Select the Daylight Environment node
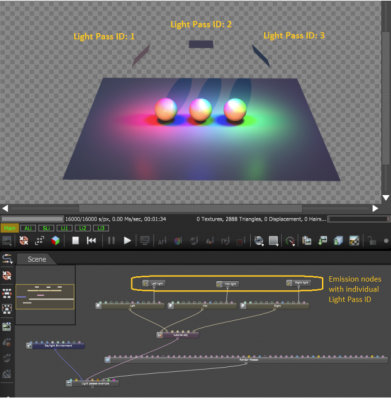Viewport: 391px width, 400px height. tap(55, 346)
